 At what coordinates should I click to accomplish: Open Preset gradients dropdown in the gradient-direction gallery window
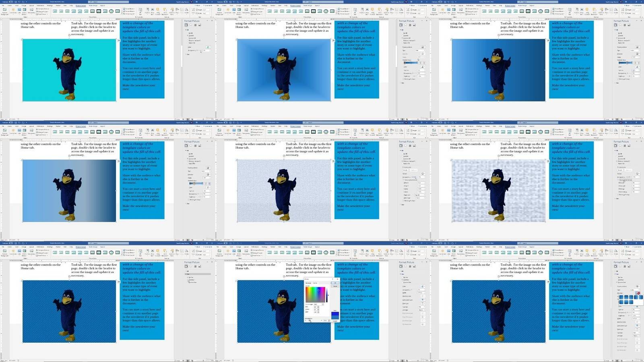pos(638,286)
